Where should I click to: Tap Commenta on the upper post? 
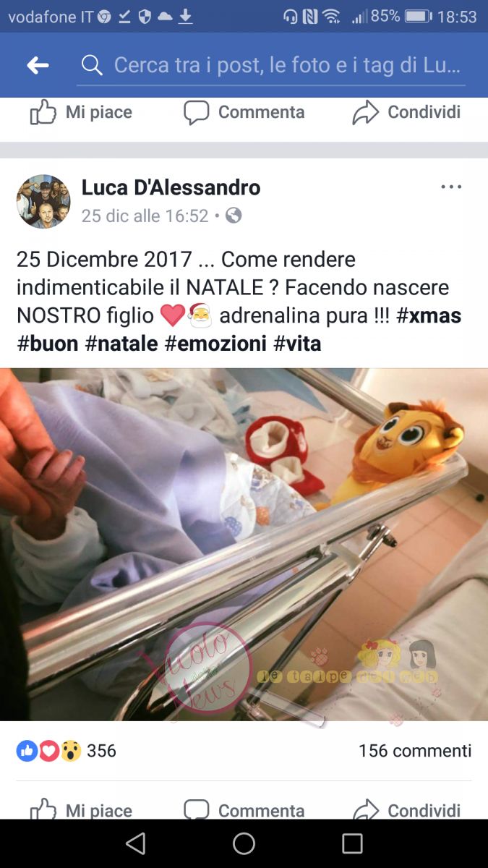coord(244,112)
